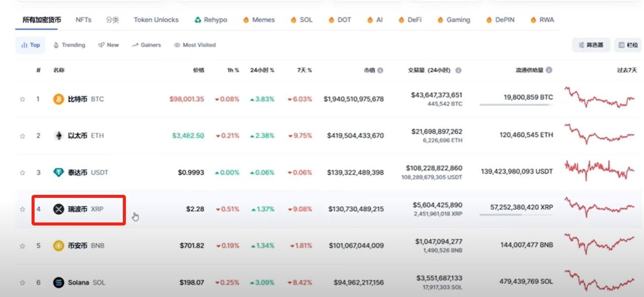The width and height of the screenshot is (644, 297).
Task: Open Ethereum's 7-day sparkline chart
Action: tap(600, 134)
